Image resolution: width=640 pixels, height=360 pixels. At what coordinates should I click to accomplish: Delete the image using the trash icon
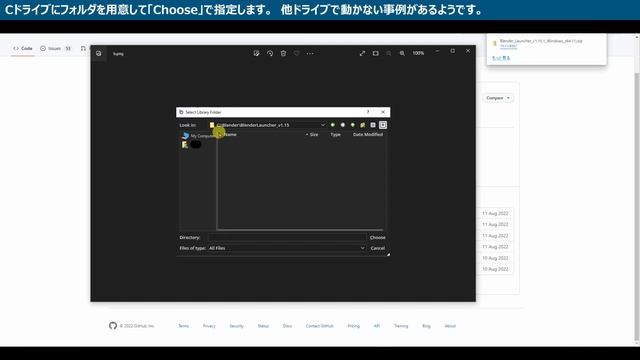(x=283, y=53)
